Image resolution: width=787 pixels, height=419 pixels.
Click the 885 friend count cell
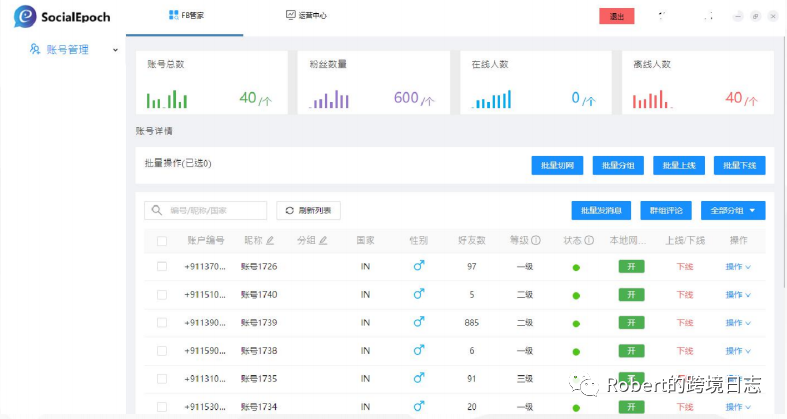pos(471,323)
